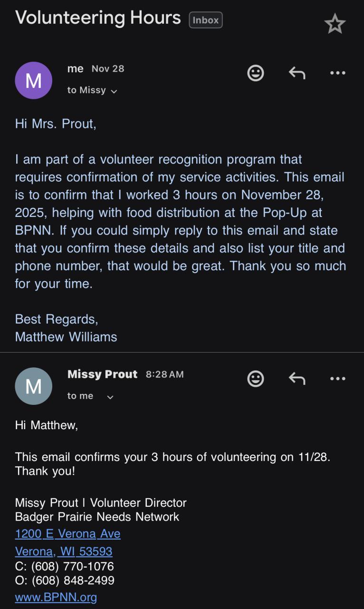Viewport: 364px width, 609px height.
Task: Reply to the first message from me
Action: (x=297, y=73)
